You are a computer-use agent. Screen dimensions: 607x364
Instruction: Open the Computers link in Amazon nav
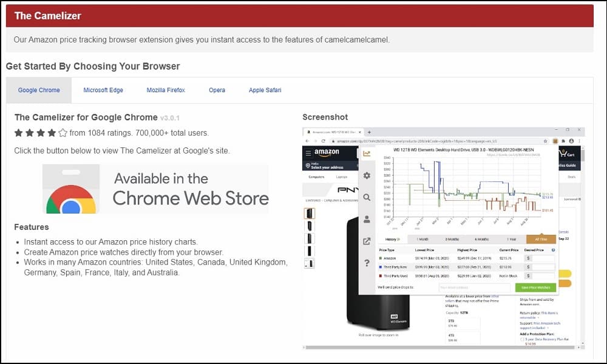pos(316,177)
